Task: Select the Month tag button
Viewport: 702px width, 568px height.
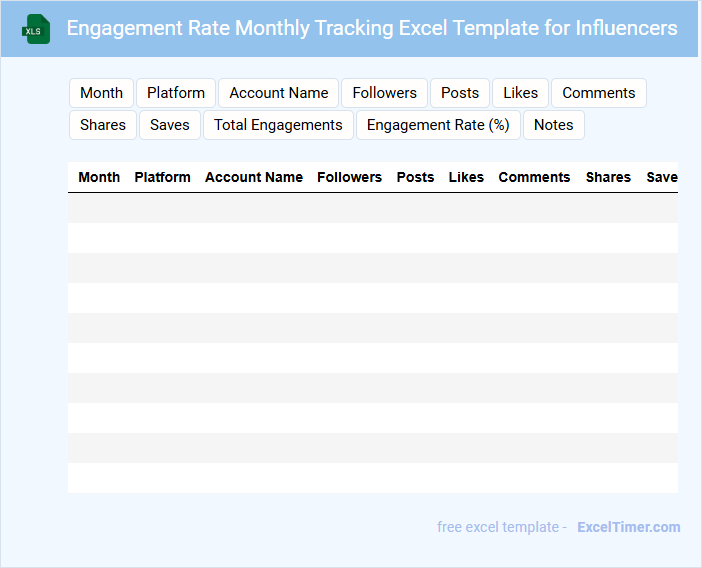Action: [x=101, y=93]
